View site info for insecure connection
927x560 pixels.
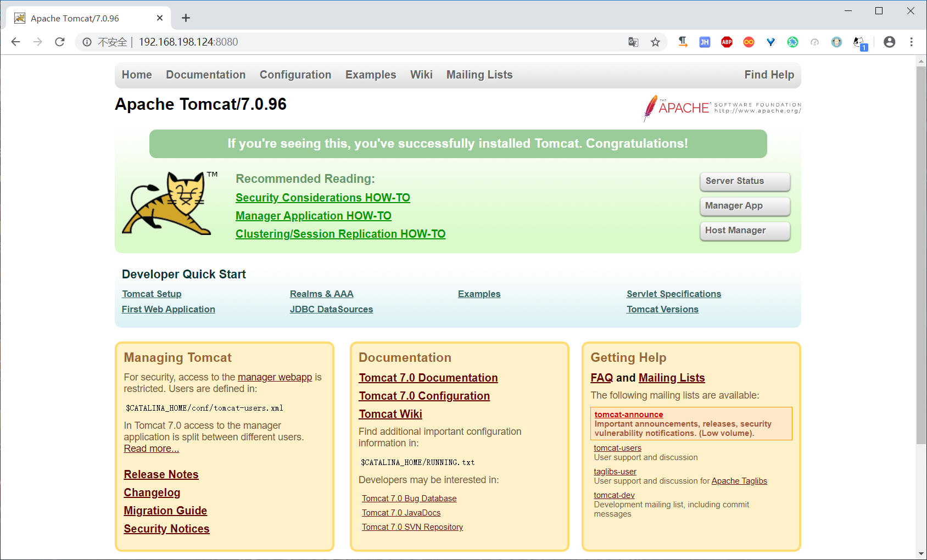click(x=87, y=42)
